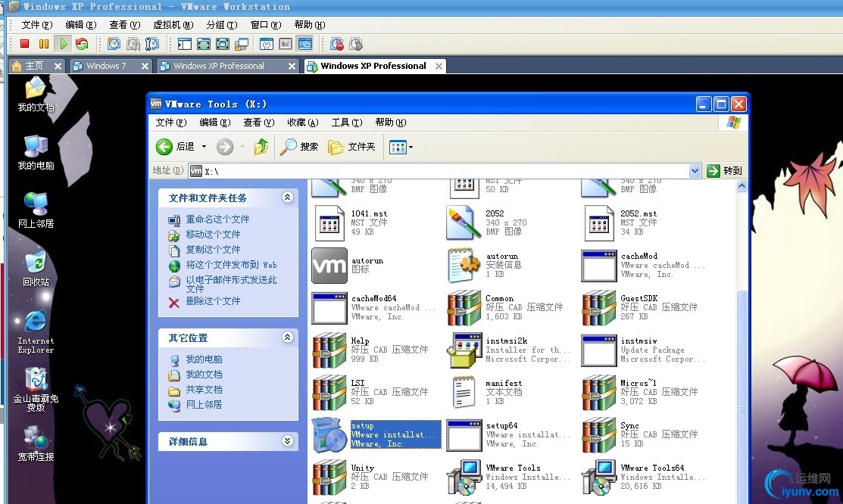Click the 转到 go button

(726, 171)
